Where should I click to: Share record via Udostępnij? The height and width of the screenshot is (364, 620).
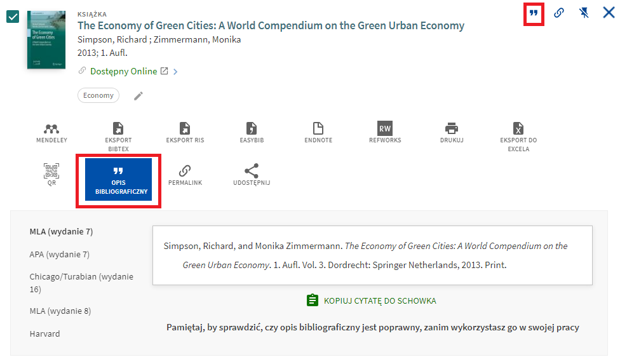252,175
